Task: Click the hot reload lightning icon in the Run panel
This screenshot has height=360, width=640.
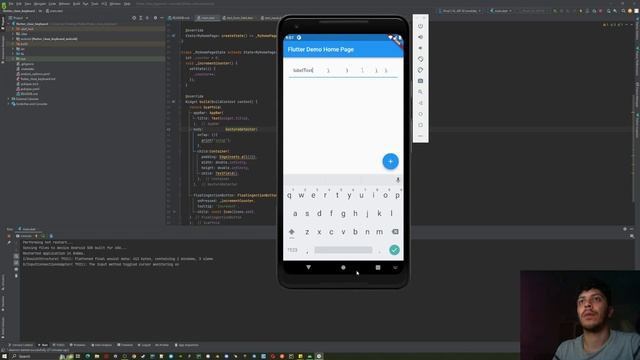Action: (36, 236)
